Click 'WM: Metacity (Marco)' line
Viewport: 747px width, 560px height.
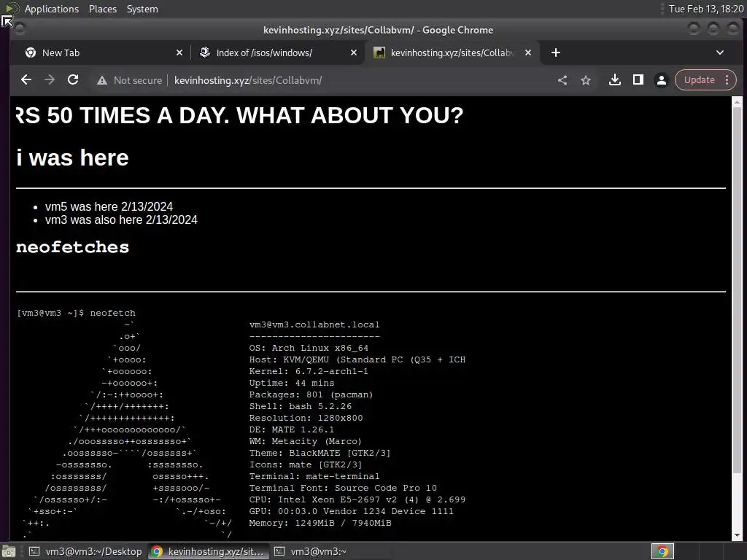tap(306, 441)
